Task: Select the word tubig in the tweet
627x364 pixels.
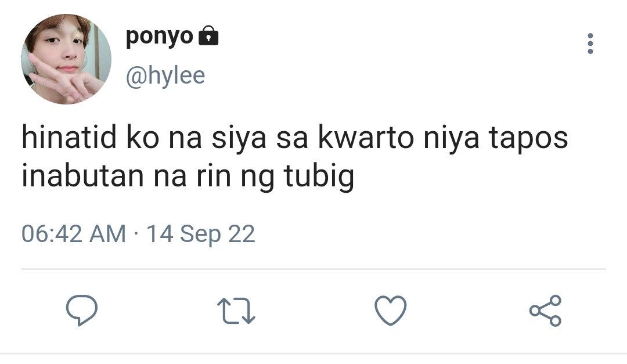Action: pos(319,176)
